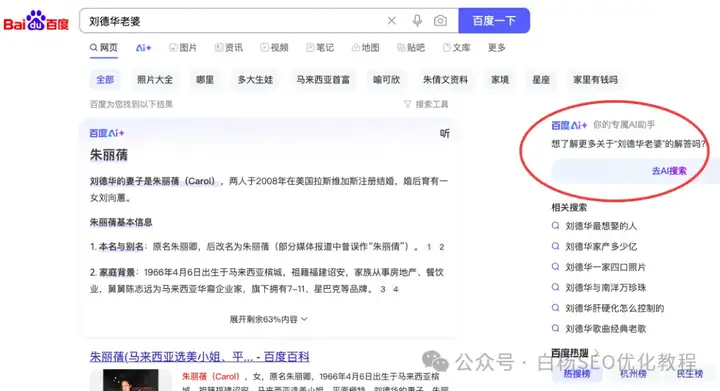Open the 图片 tab
Viewport: 720px width, 391px height.
coord(183,48)
